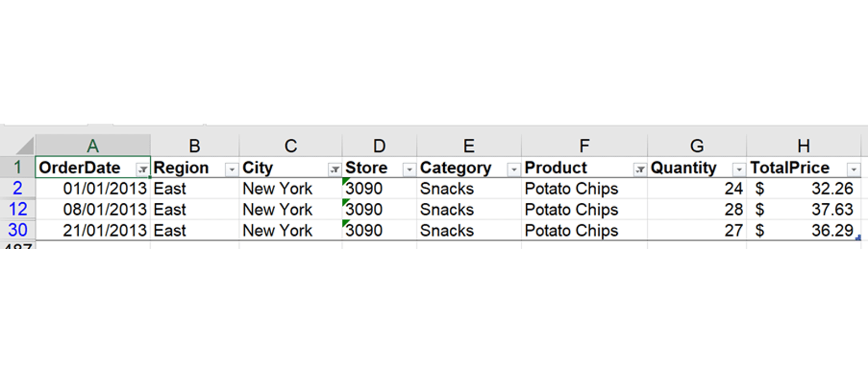Click the table resize handle at bottom-right
Image resolution: width=868 pixels, height=372 pixels.
click(x=858, y=238)
